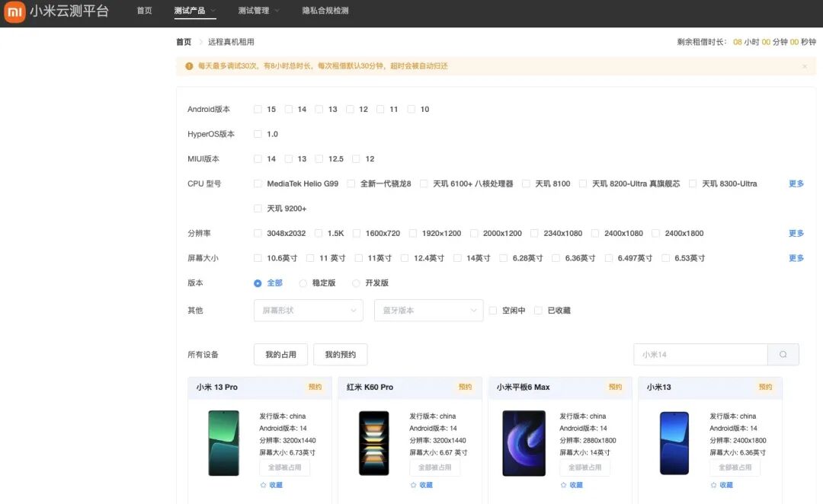This screenshot has width=823, height=504.
Task: Check Android版本 13 checkbox
Action: click(319, 109)
